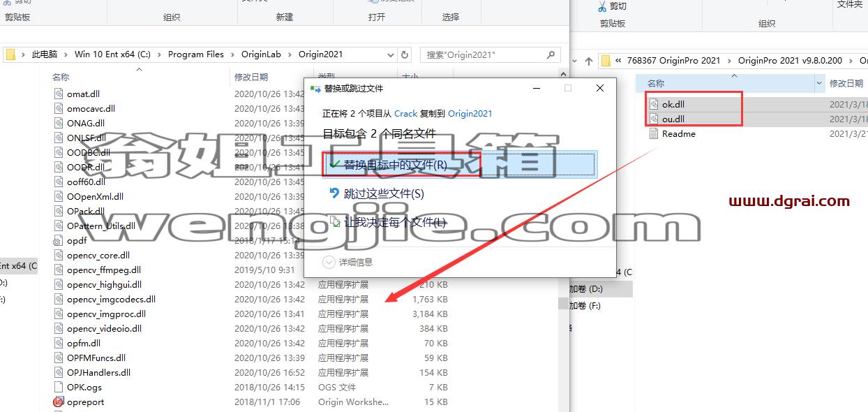Select drive D: volume in right navigation pane
Viewport: 868px width, 412px height.
click(585, 288)
